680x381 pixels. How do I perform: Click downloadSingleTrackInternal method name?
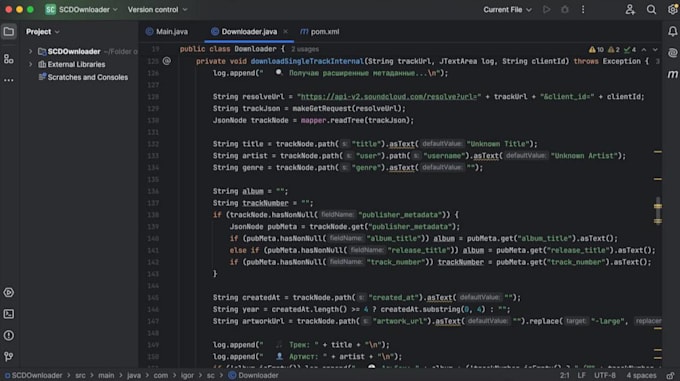[307, 61]
